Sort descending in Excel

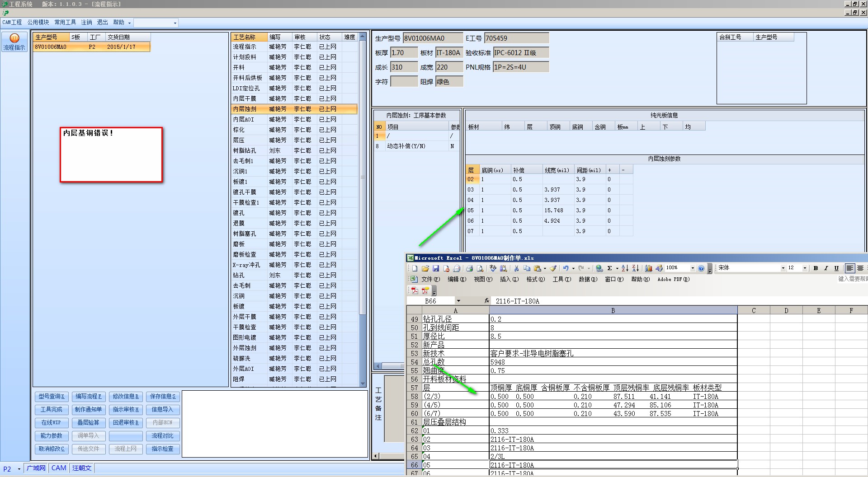(635, 268)
